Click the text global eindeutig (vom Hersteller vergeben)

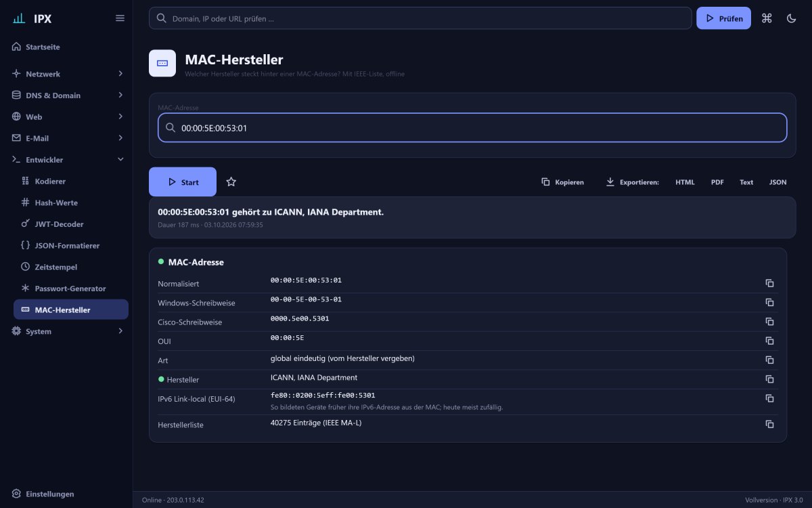342,358
